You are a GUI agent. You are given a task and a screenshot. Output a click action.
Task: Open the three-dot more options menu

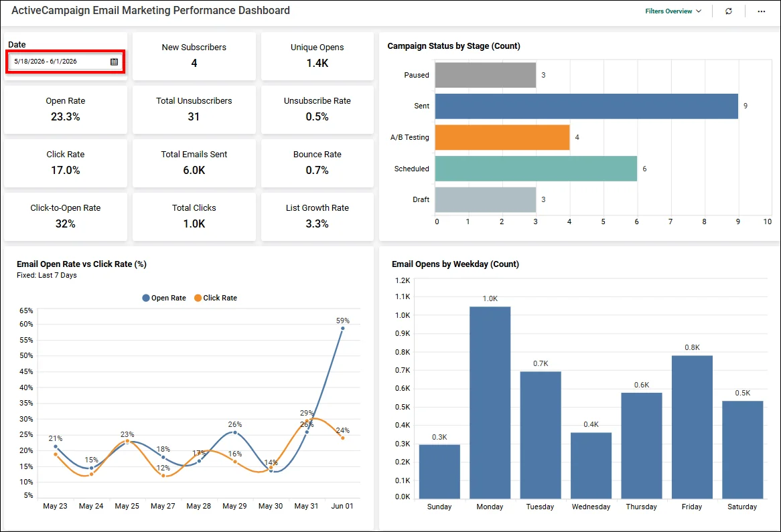(x=761, y=11)
